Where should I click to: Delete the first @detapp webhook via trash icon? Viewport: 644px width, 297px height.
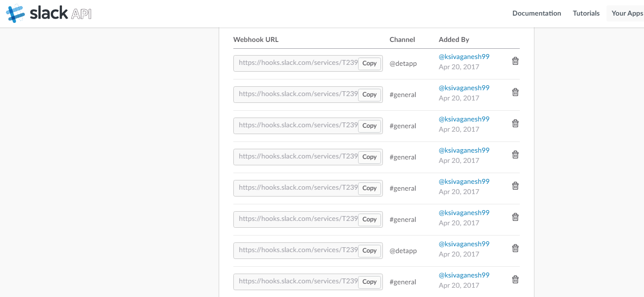[515, 61]
